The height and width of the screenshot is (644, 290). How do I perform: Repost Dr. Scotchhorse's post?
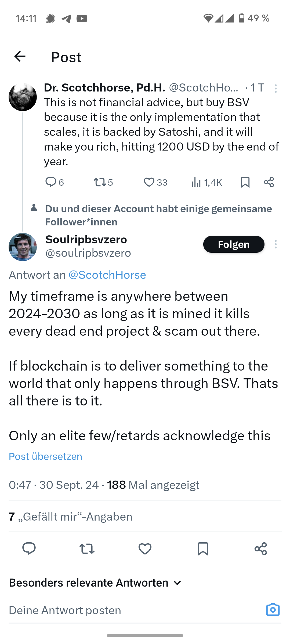(x=100, y=182)
